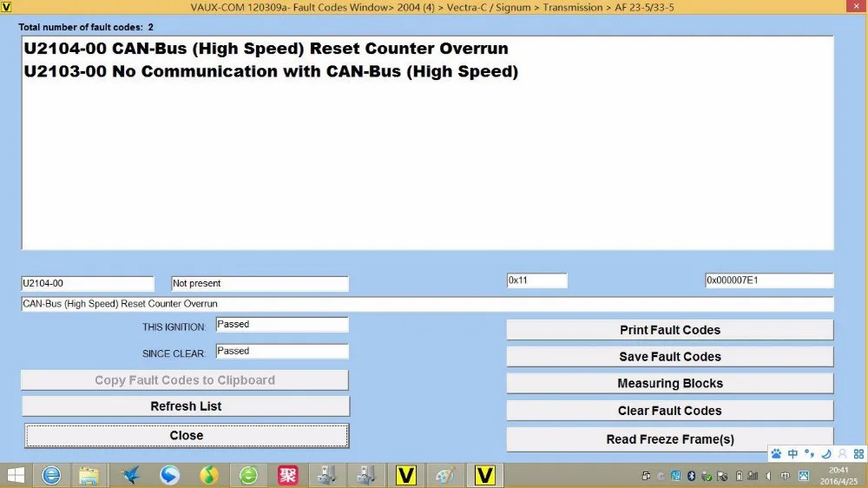Open File Explorer from the taskbar
Viewport: 868px width, 488px height.
[89, 475]
